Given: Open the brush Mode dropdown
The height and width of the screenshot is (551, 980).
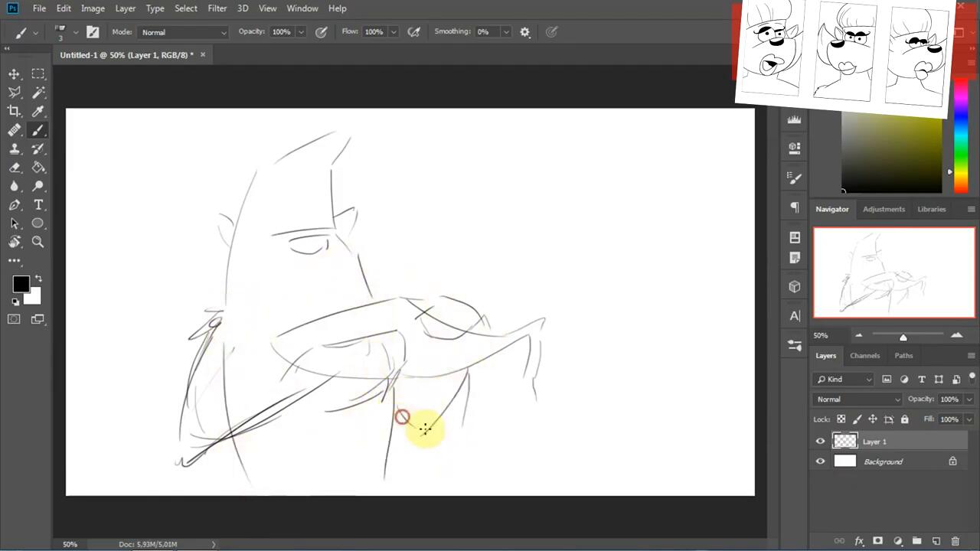Looking at the screenshot, I should (x=184, y=32).
